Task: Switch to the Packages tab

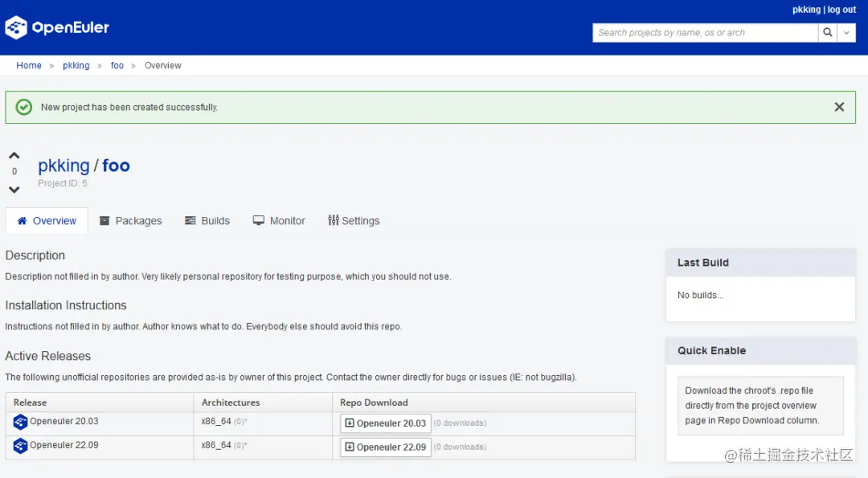Action: [x=131, y=221]
